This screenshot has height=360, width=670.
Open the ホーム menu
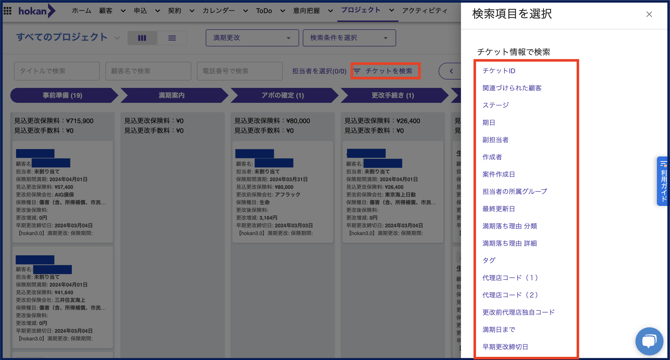[81, 11]
